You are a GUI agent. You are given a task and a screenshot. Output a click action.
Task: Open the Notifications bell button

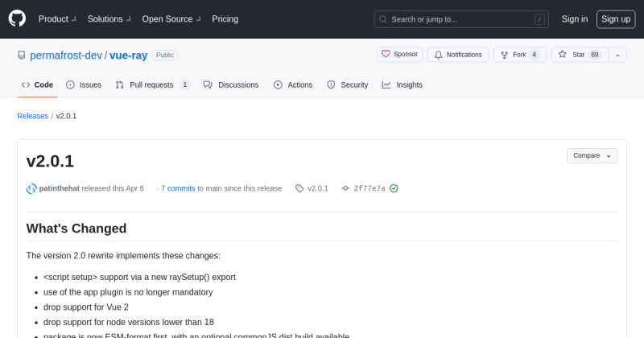point(458,55)
